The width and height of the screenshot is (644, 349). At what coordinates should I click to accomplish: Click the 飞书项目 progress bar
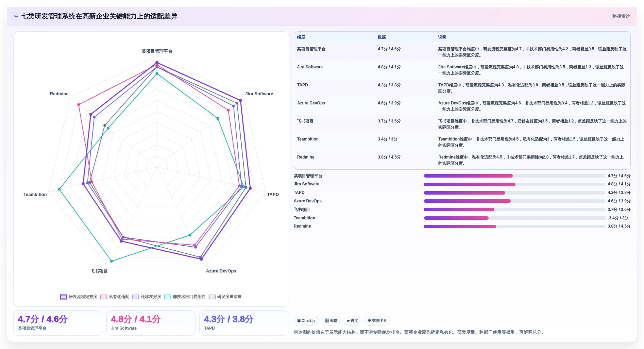click(x=514, y=210)
